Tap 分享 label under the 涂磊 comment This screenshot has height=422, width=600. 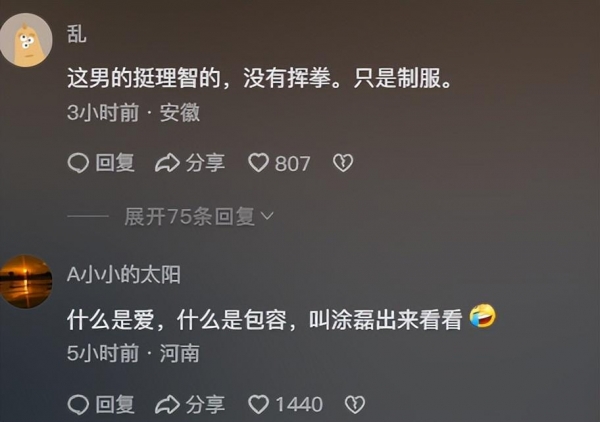(x=205, y=405)
